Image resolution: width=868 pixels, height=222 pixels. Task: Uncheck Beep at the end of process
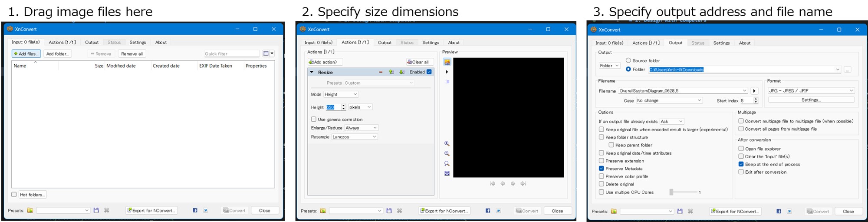coord(741,164)
